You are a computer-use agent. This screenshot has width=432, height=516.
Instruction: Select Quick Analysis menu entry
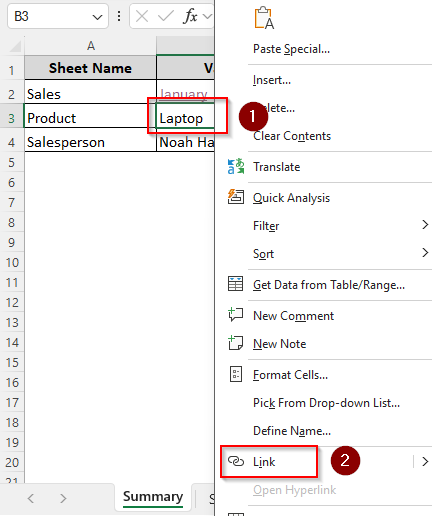point(292,198)
